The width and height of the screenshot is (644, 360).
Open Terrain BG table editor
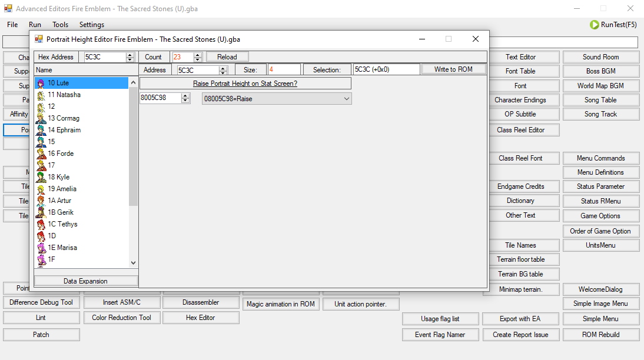pos(520,274)
